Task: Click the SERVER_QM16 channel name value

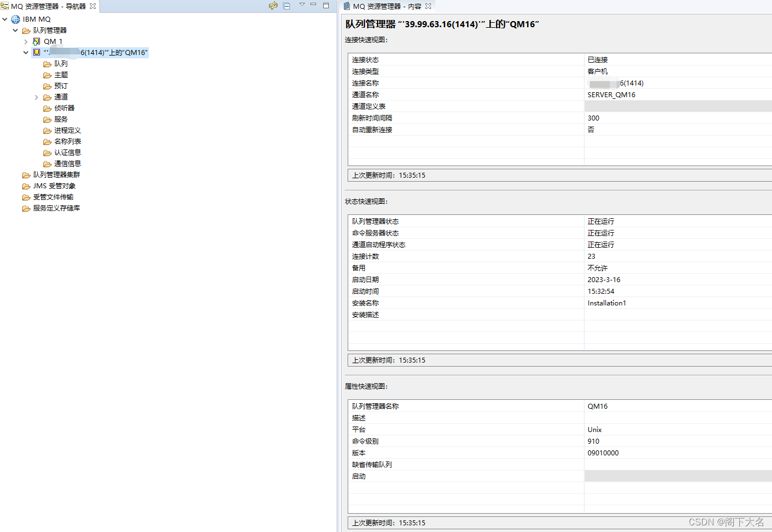Action: 611,94
